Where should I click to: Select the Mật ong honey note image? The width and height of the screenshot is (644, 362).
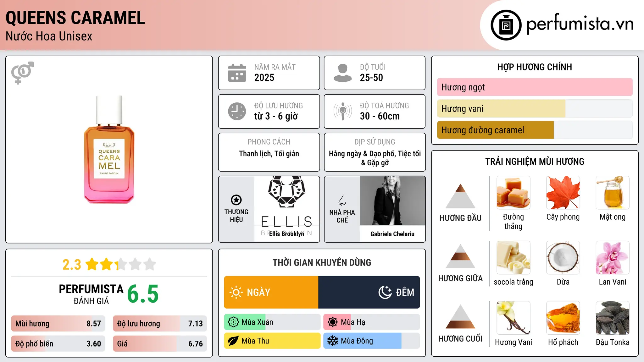point(613,193)
